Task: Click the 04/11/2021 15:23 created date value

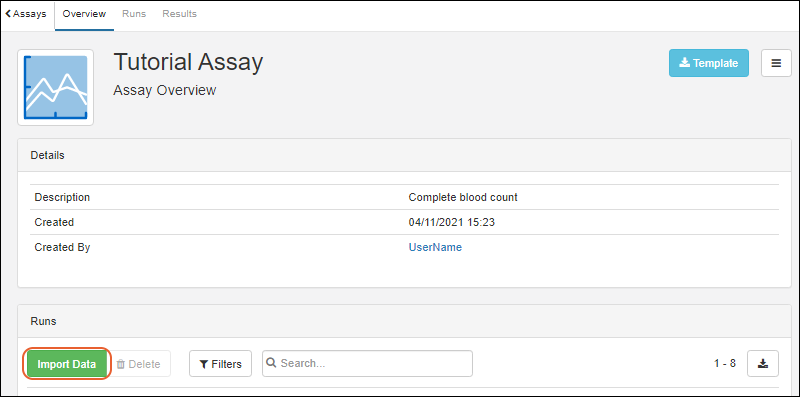Action: [452, 222]
